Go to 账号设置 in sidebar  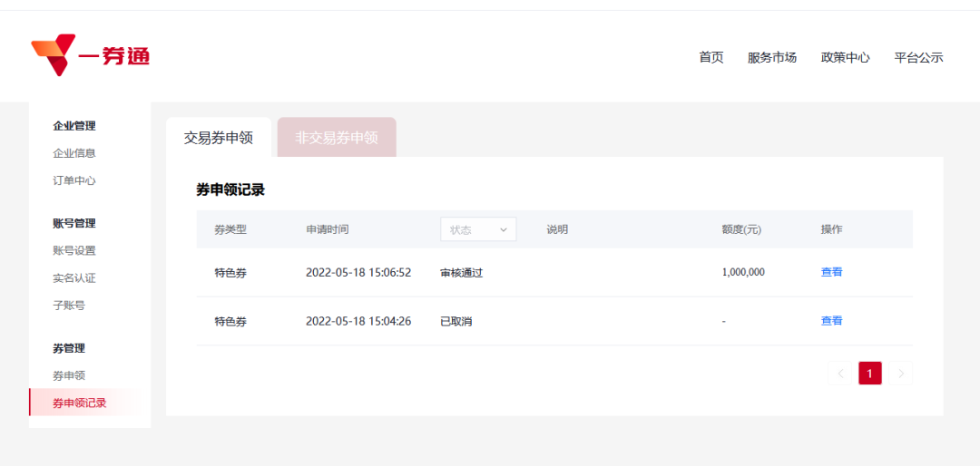pyautogui.click(x=74, y=251)
